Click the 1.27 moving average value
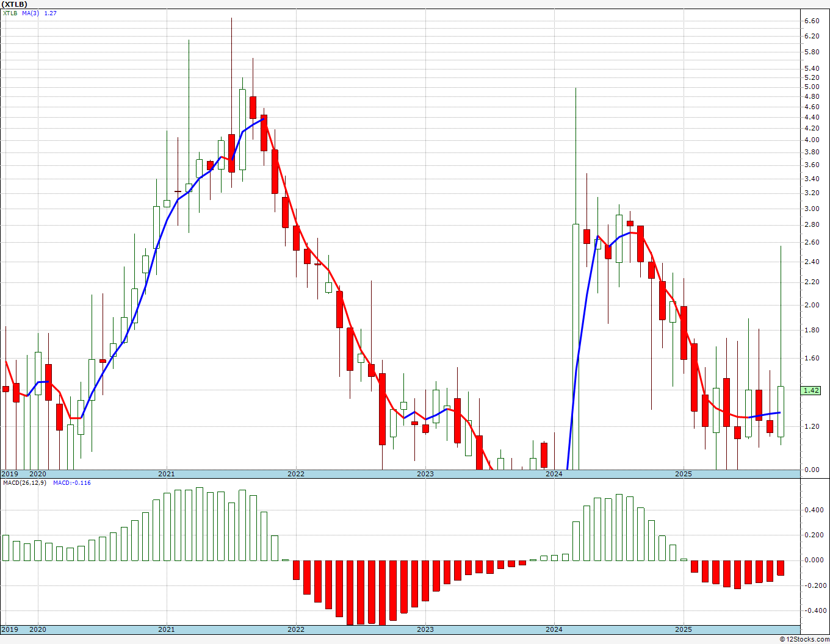Screen dimensions: 830x644 [x=50, y=13]
